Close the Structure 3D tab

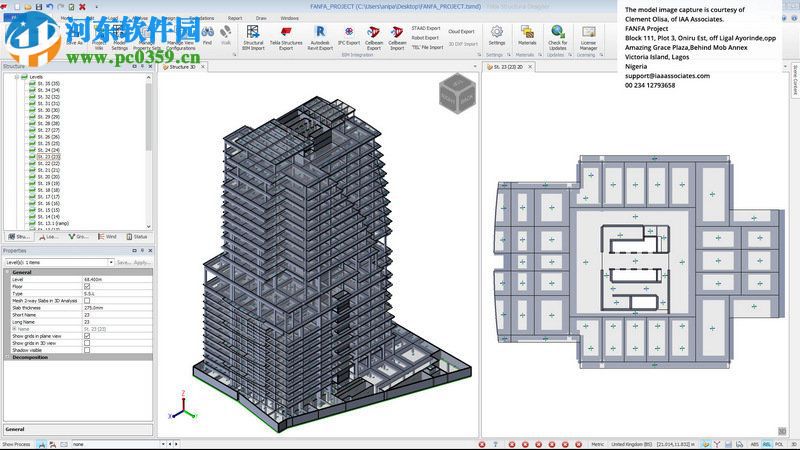(x=203, y=67)
